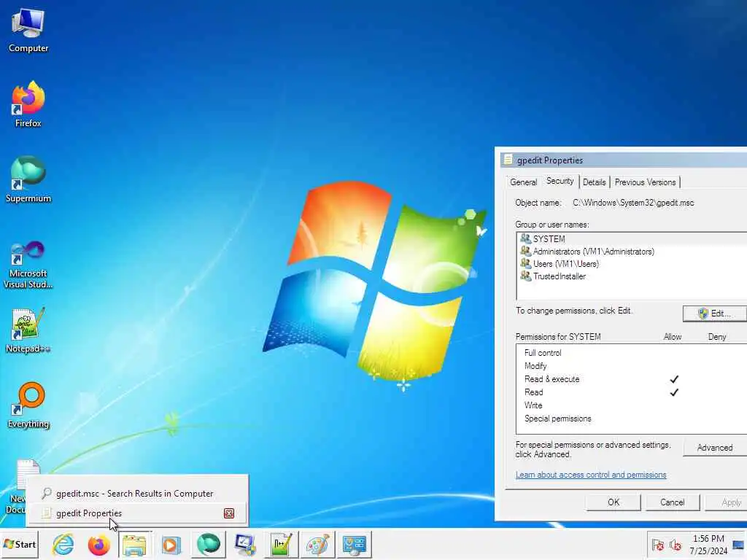Open Windows Media Player from taskbar

tap(171, 545)
